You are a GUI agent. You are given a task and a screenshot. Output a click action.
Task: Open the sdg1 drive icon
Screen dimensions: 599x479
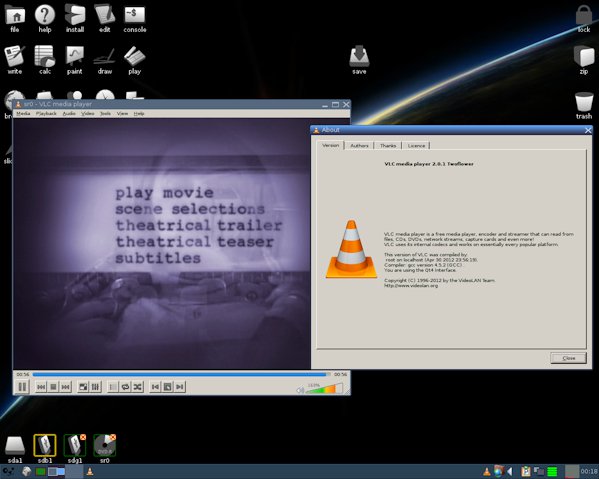(75, 449)
